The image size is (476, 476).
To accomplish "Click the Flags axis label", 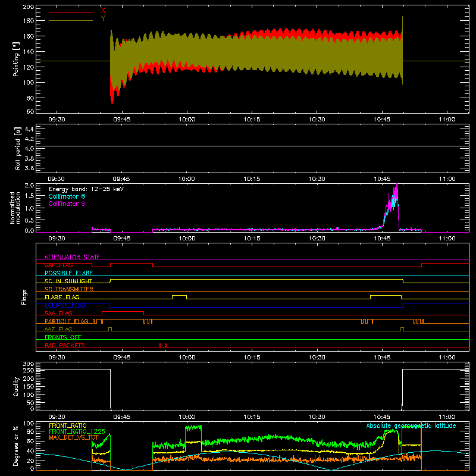I will point(24,297).
